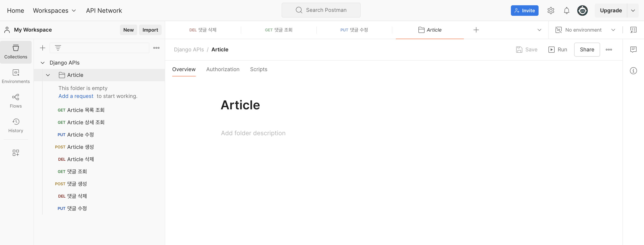Collapse the Django APIs collection
The width and height of the screenshot is (644, 245).
pos(42,63)
